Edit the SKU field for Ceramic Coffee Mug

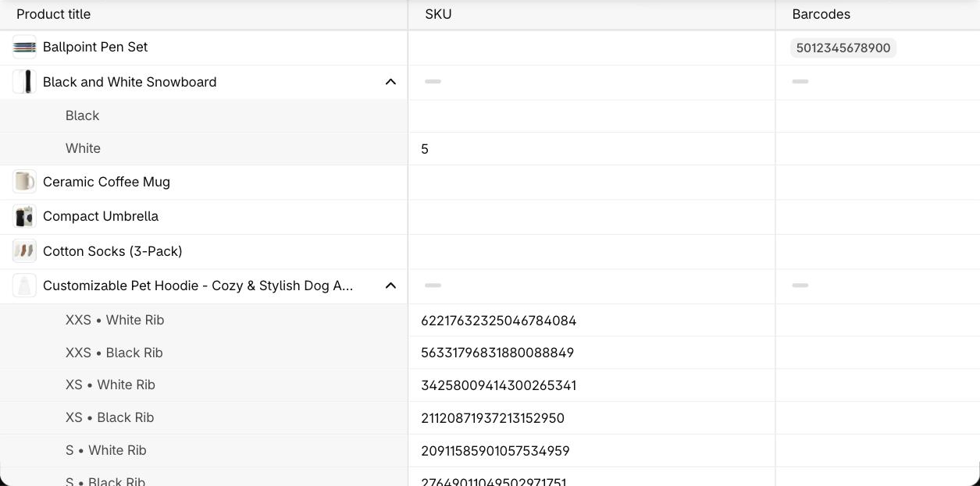click(592, 182)
